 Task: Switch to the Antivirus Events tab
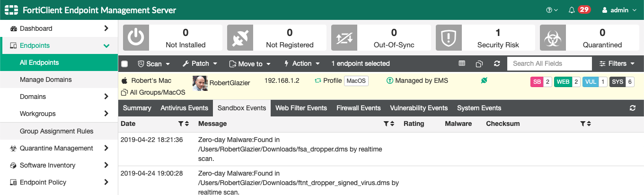[x=185, y=108]
